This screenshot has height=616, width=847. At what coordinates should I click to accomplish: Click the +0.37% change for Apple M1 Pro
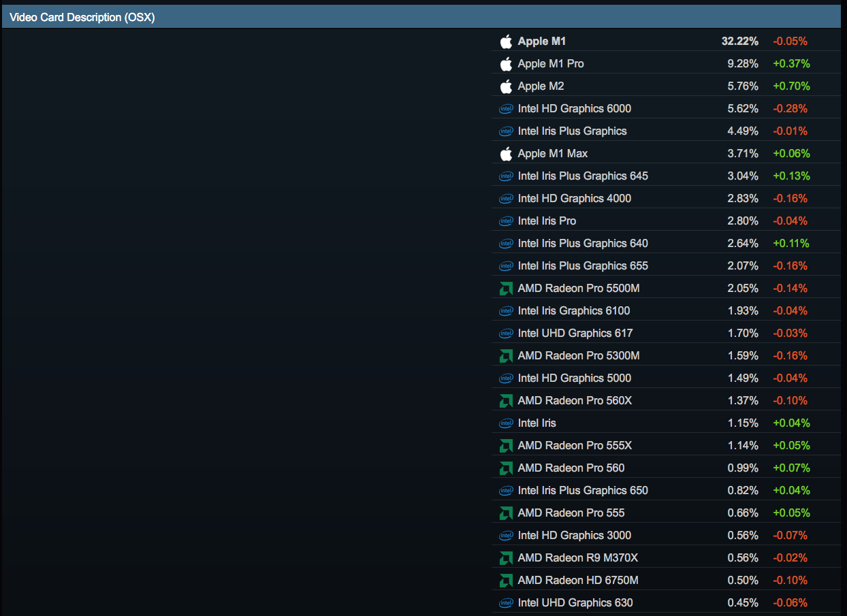pyautogui.click(x=791, y=64)
